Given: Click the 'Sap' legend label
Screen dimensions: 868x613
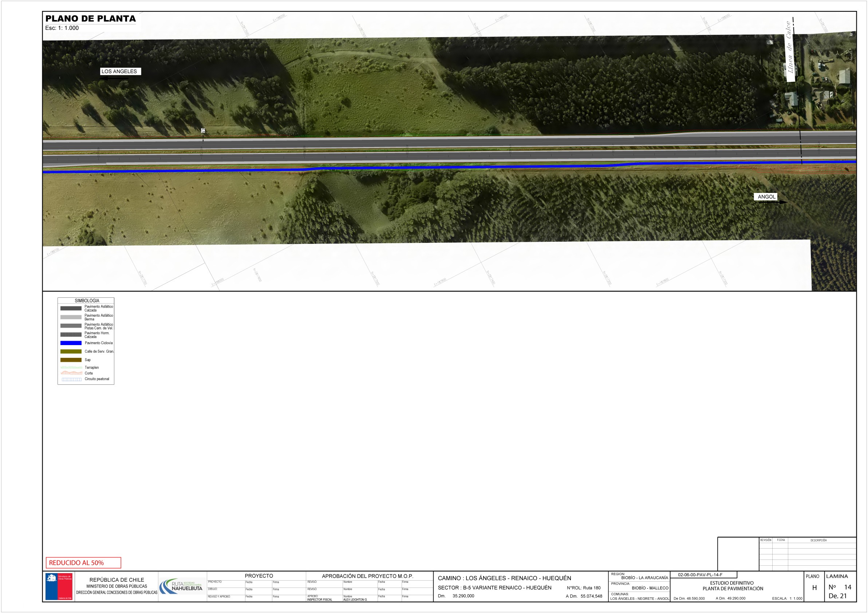Looking at the screenshot, I should pos(88,360).
